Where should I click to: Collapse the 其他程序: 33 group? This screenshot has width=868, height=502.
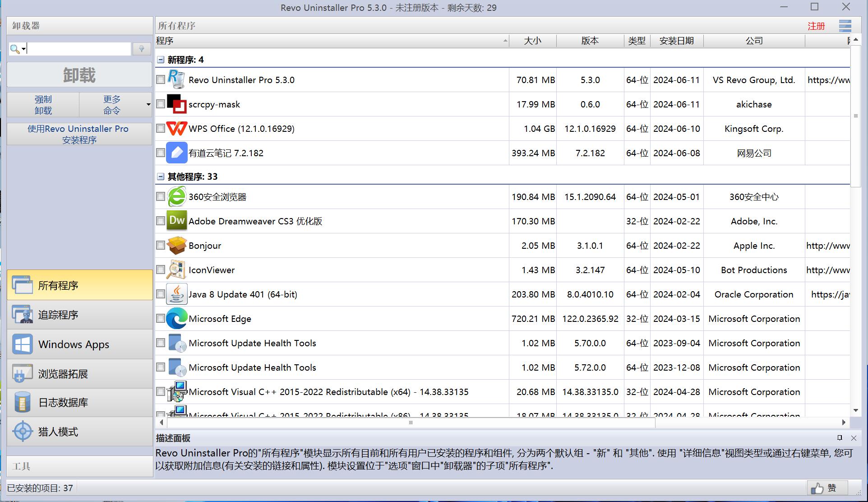tap(161, 177)
